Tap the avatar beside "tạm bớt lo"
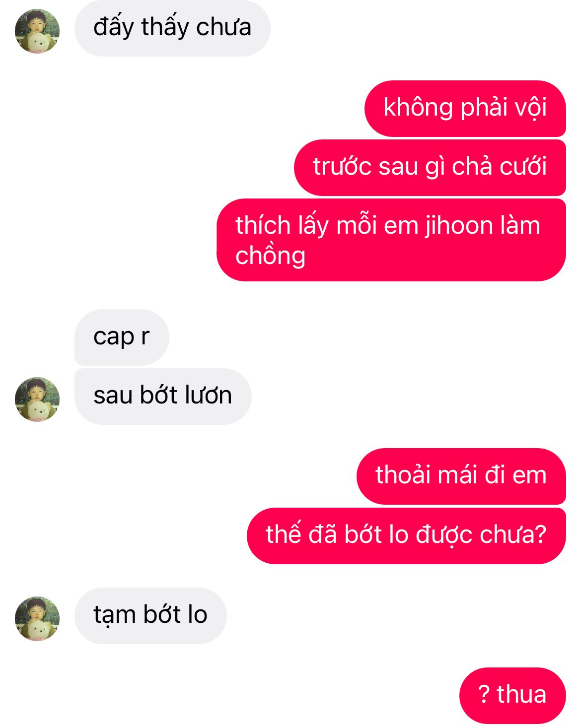Screen dimensions: 581x728 tap(37, 618)
